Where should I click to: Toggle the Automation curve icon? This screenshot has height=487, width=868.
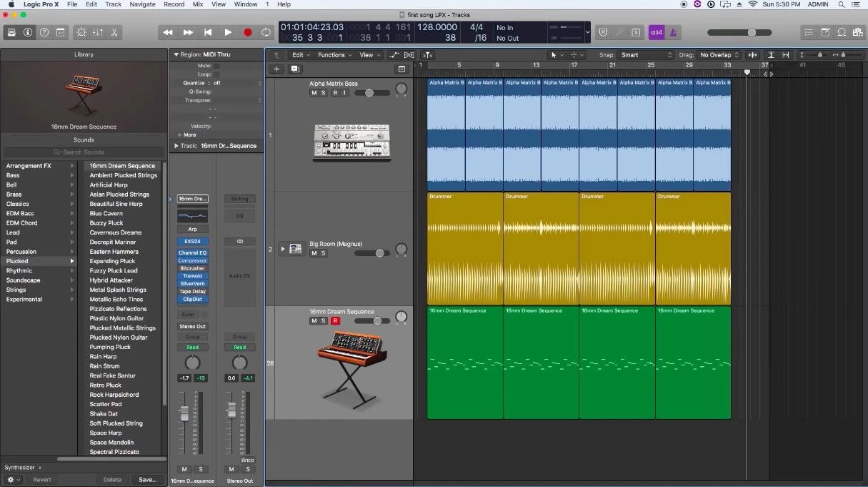393,55
